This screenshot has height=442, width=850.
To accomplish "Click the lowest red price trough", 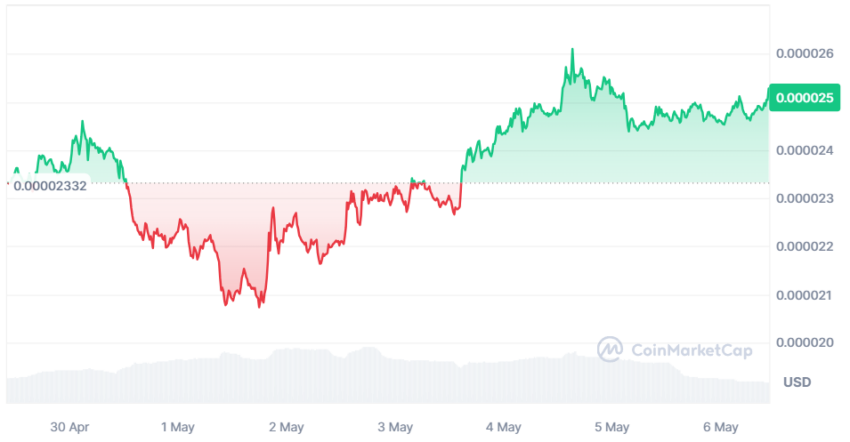I will [x=259, y=306].
